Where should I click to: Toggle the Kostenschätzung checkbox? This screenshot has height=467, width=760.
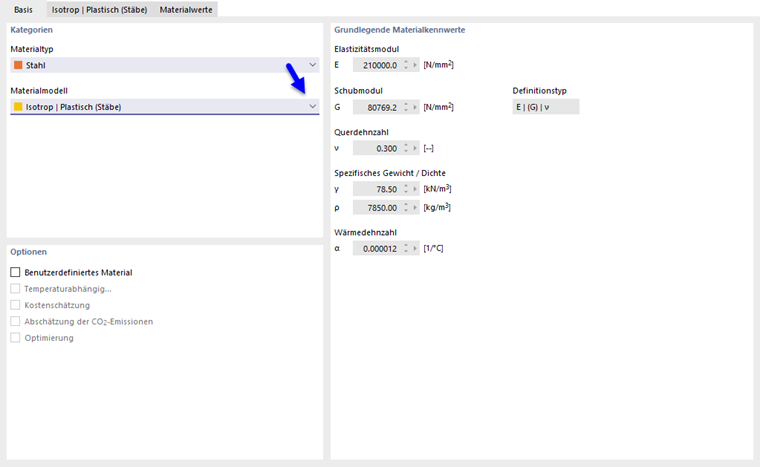(x=16, y=305)
